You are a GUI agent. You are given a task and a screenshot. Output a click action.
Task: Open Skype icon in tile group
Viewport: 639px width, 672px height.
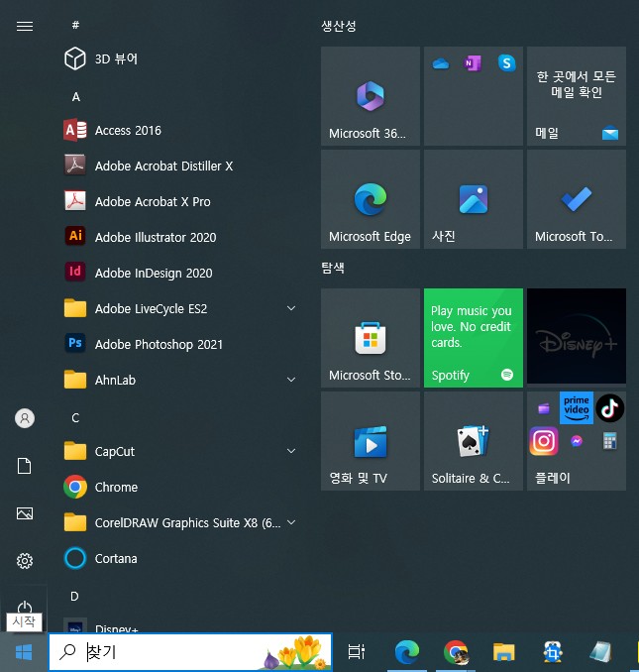click(x=506, y=63)
